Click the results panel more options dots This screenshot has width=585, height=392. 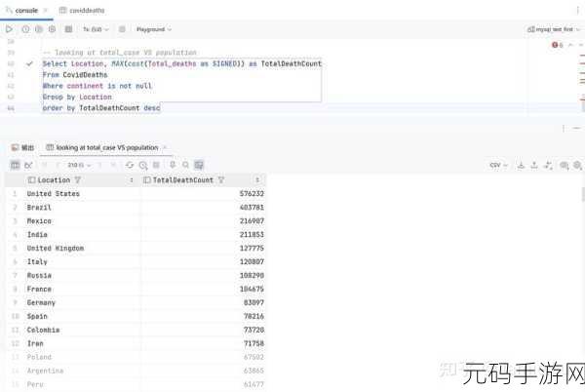click(x=564, y=129)
